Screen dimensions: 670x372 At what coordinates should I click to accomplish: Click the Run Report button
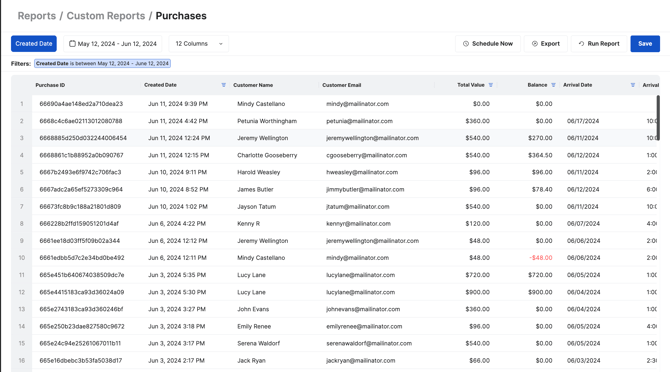coord(599,44)
